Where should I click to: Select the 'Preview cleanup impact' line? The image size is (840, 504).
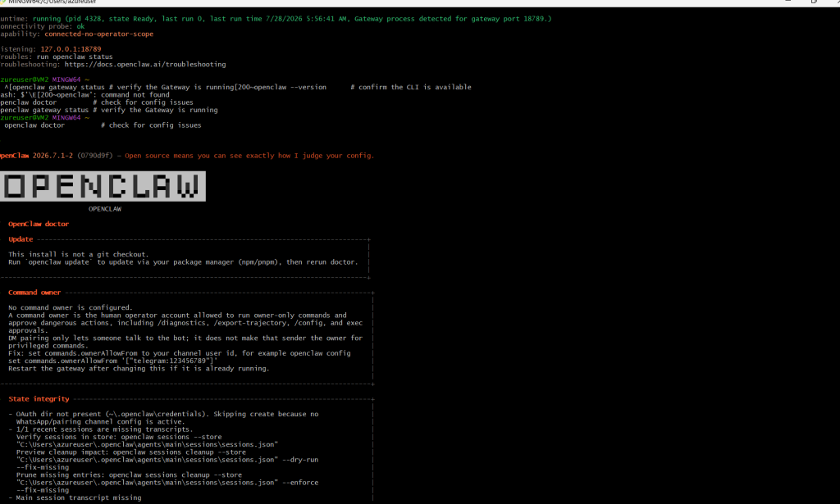coord(131,452)
